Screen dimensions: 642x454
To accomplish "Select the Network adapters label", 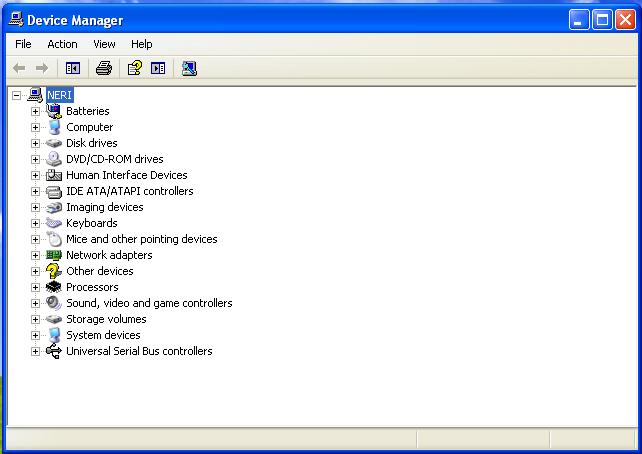I will pyautogui.click(x=109, y=255).
